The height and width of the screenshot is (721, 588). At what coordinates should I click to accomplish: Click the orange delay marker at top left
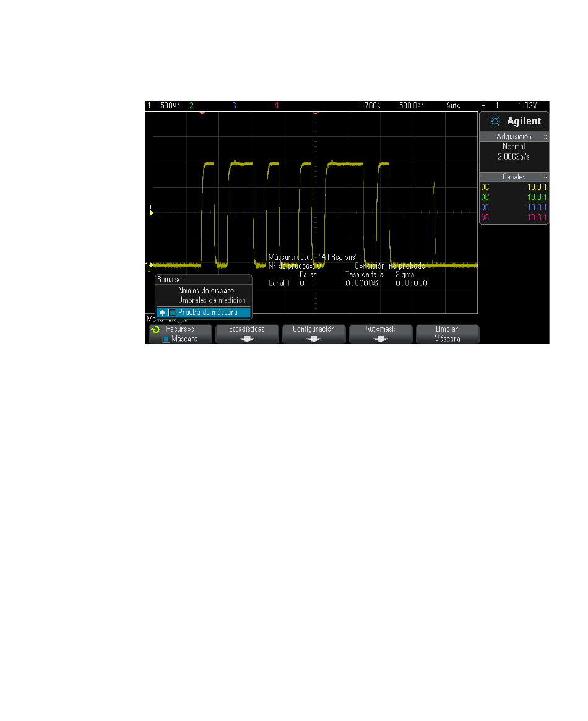(202, 113)
